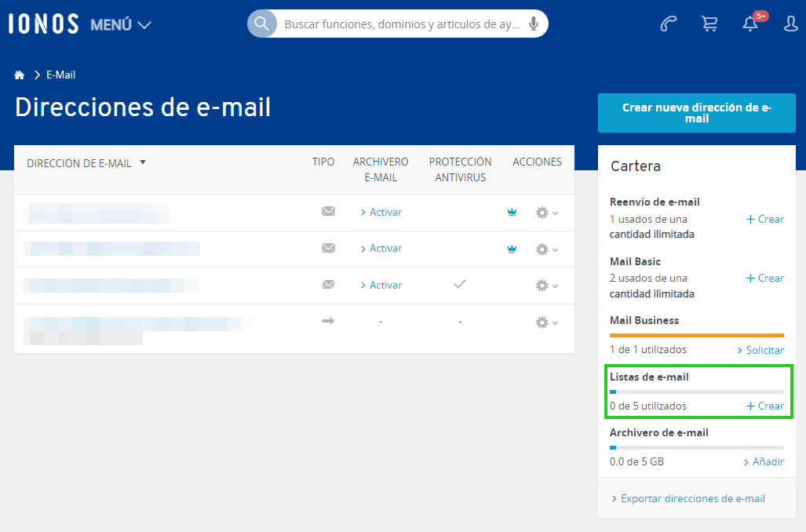Image resolution: width=806 pixels, height=532 pixels.
Task: Open the shopping cart icon
Action: pos(709,24)
